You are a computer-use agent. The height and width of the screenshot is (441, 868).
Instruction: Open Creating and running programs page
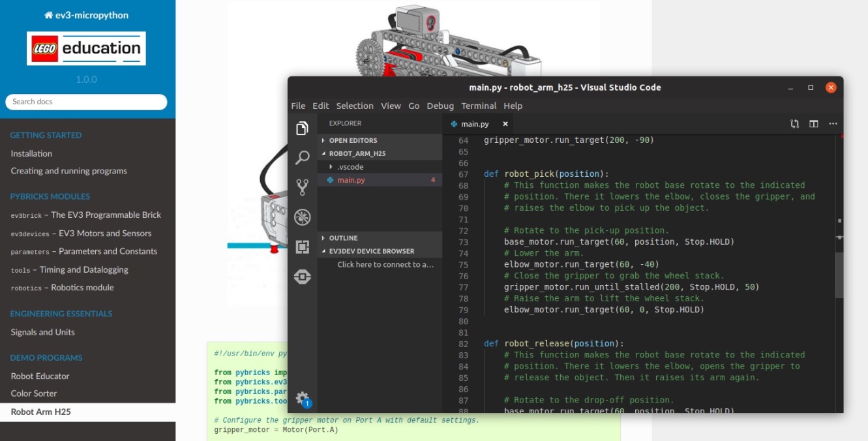pos(69,171)
